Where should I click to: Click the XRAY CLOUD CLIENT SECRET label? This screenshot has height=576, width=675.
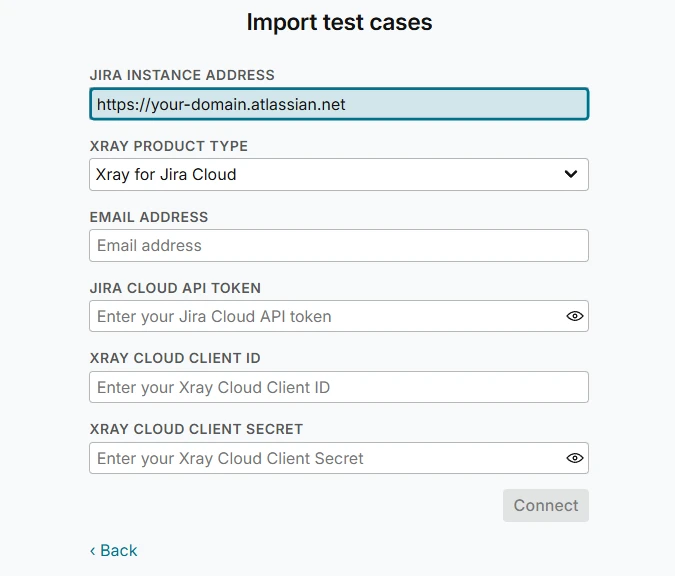coord(196,429)
